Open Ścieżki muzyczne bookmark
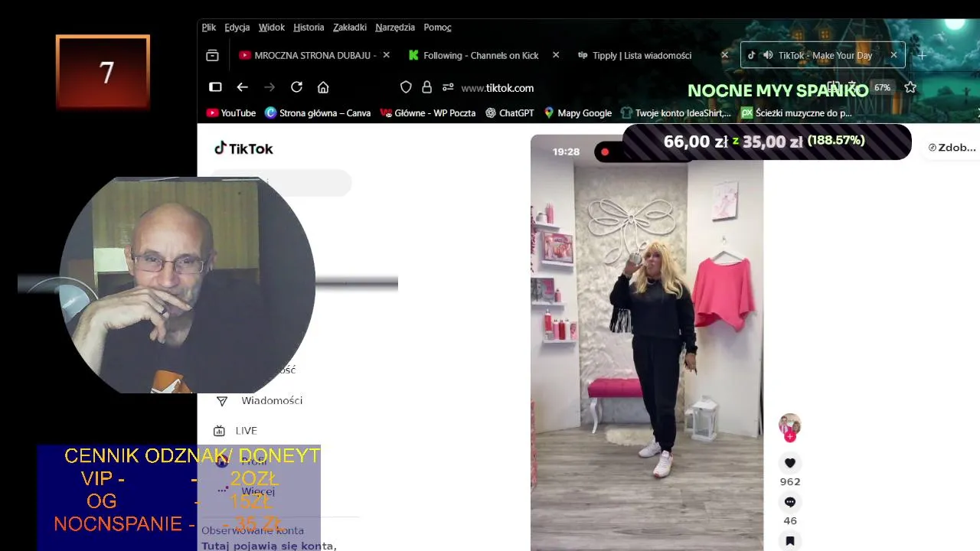980x551 pixels. click(796, 113)
